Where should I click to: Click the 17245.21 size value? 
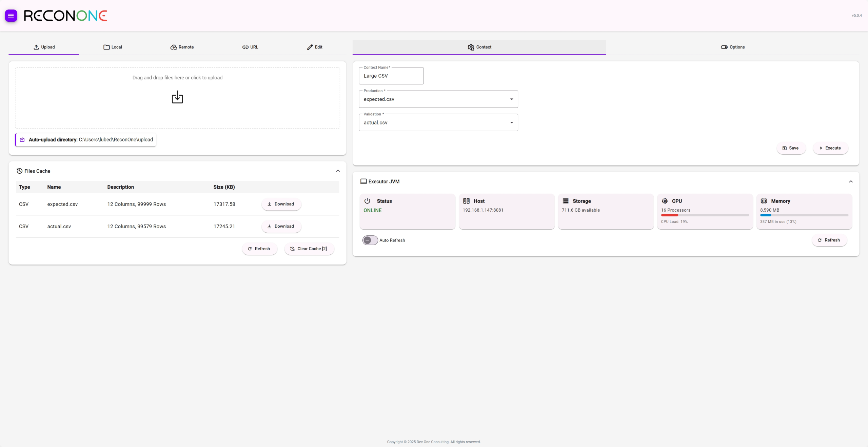tap(224, 227)
